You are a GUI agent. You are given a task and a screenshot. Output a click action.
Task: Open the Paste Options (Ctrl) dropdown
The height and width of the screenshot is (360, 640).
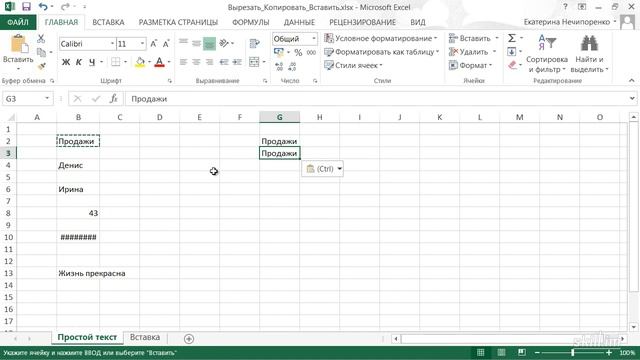coord(322,169)
